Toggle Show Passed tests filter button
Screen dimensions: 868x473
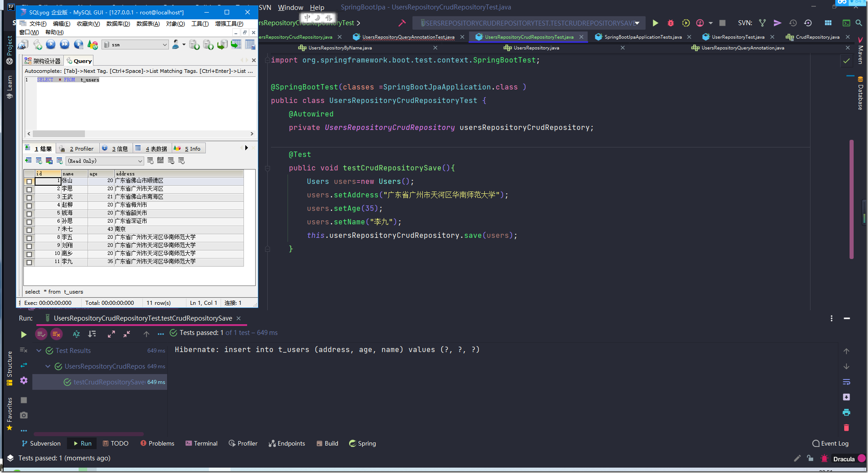tap(41, 334)
